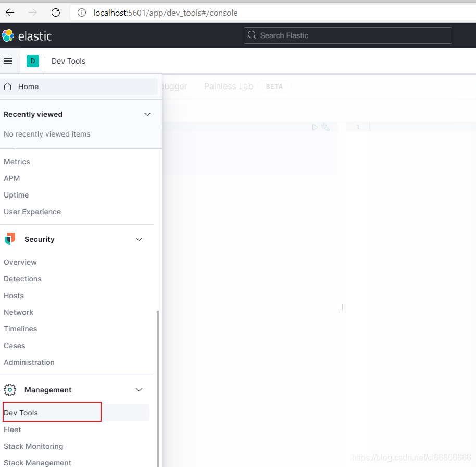This screenshot has height=467, width=476.
Task: Open Security Timelines
Action: (x=20, y=329)
